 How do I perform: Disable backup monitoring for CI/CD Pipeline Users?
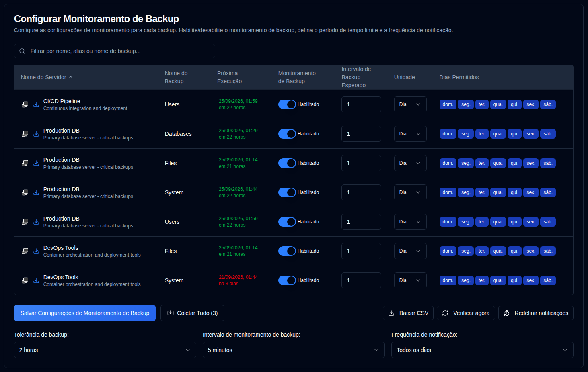coord(287,104)
